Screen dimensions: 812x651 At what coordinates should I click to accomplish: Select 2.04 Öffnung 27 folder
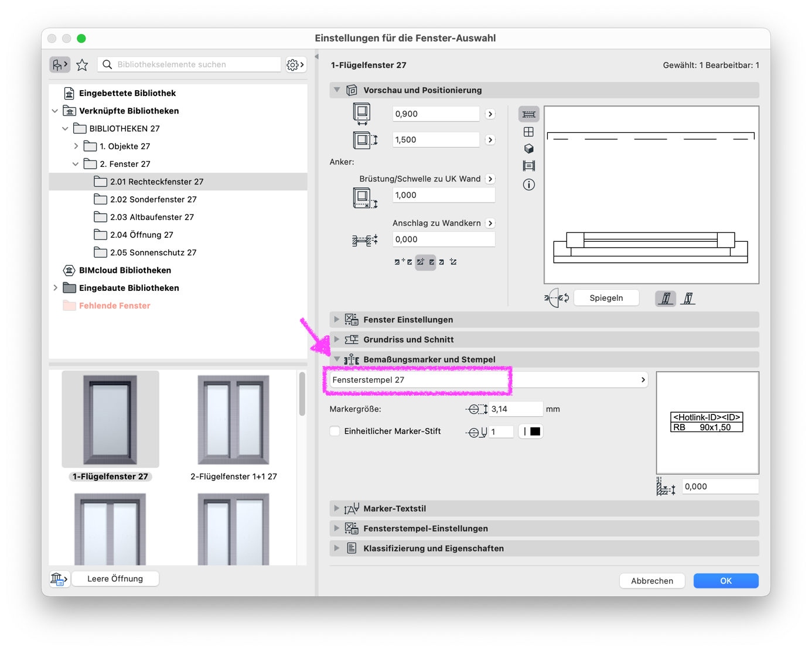pyautogui.click(x=178, y=235)
